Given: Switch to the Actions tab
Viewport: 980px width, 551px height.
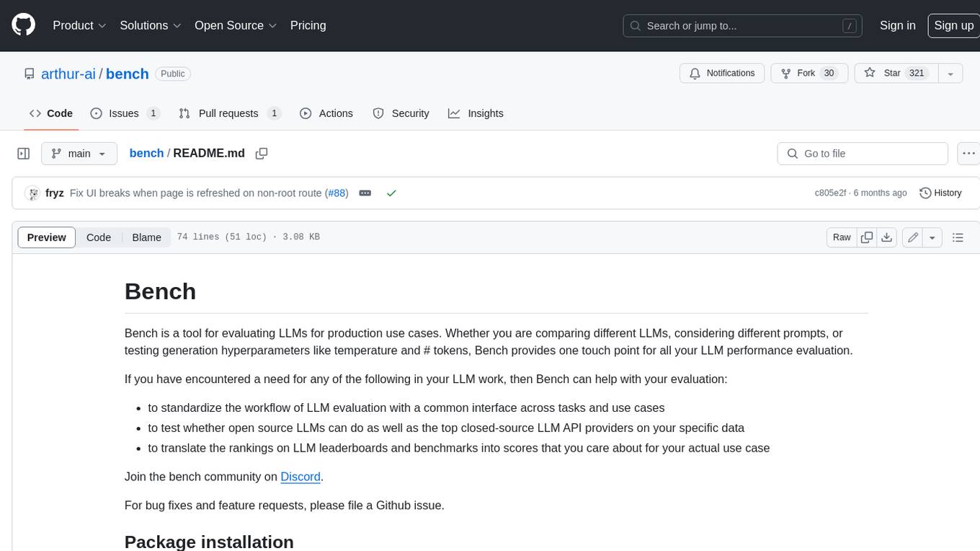Looking at the screenshot, I should pos(326,113).
